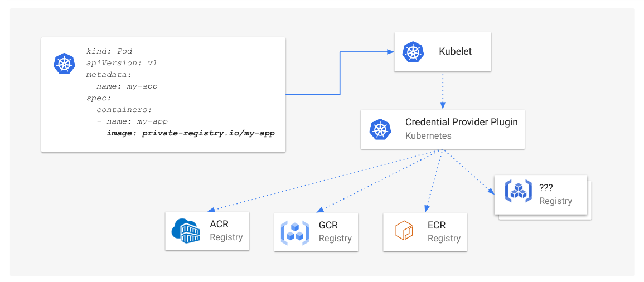Click the 'apiVersion: v1' YAML line
644x282 pixels.
pyautogui.click(x=122, y=63)
